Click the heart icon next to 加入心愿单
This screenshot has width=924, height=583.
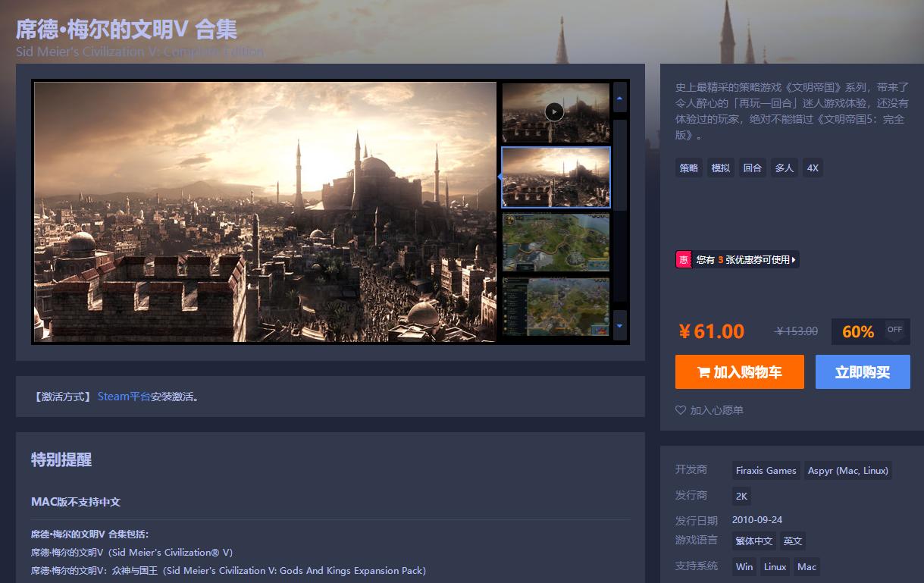tap(680, 410)
